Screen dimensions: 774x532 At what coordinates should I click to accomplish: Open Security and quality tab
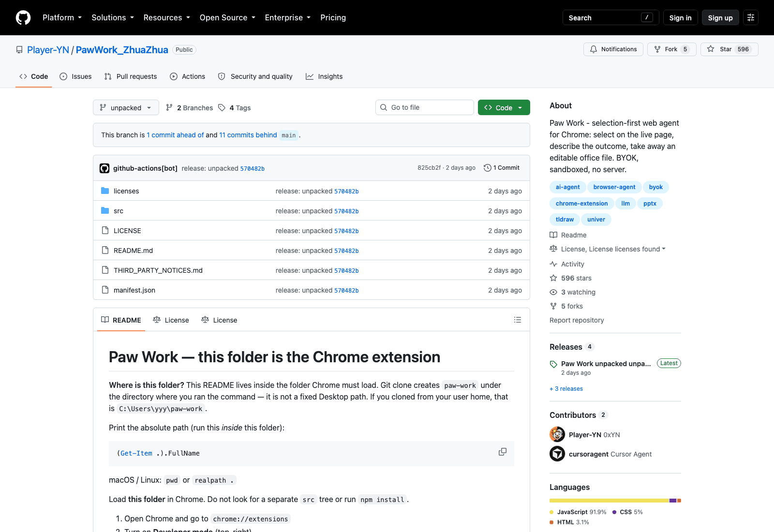click(x=255, y=76)
